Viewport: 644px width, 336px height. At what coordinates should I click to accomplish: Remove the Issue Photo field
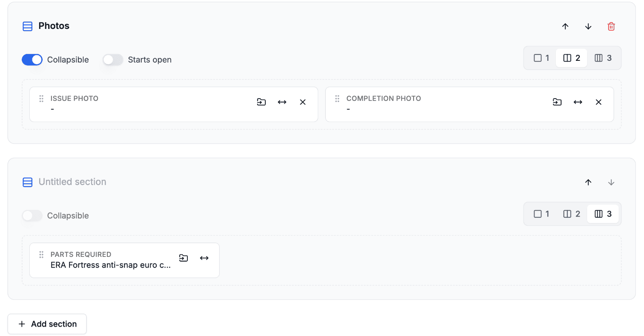click(303, 102)
